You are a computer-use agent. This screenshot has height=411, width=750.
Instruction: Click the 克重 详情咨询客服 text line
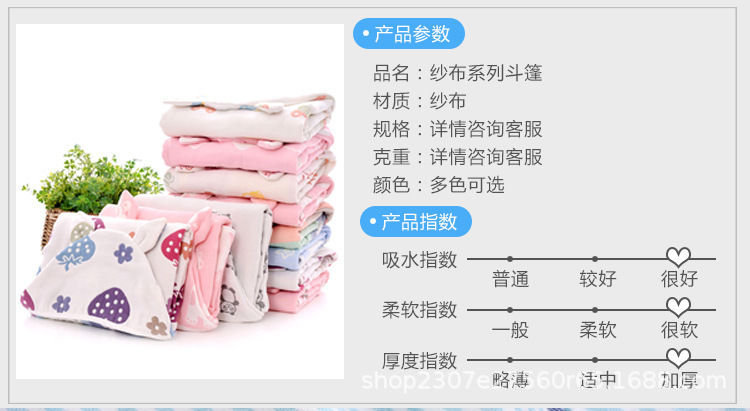pos(458,157)
